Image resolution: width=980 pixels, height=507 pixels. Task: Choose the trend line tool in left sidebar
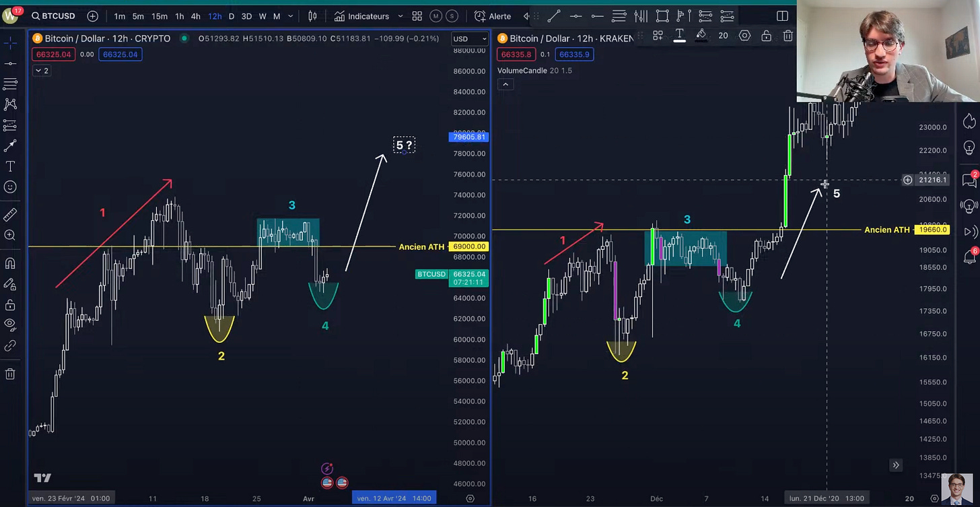tap(10, 63)
